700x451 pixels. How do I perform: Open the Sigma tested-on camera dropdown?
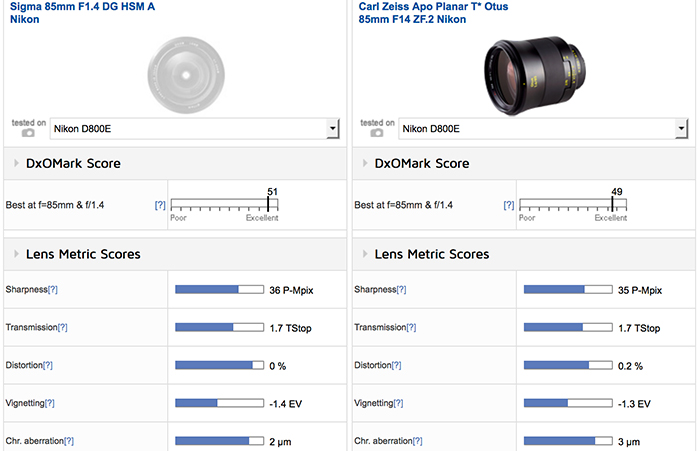(195, 129)
